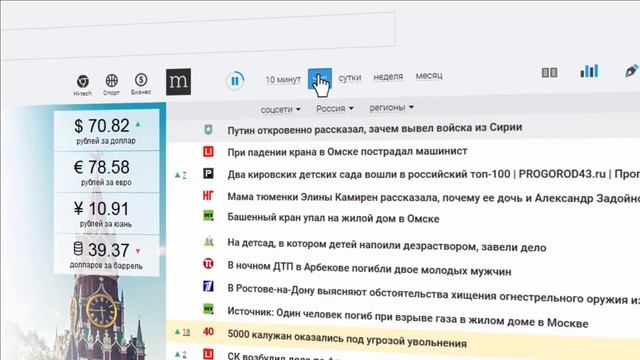Click source icon beside Путин headline
The image size is (640, 360).
coord(208,130)
